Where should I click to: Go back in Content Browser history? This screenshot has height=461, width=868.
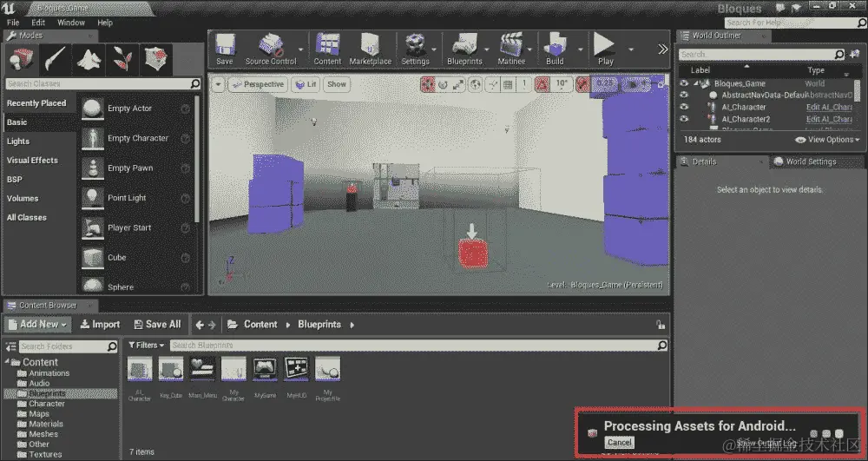click(200, 325)
